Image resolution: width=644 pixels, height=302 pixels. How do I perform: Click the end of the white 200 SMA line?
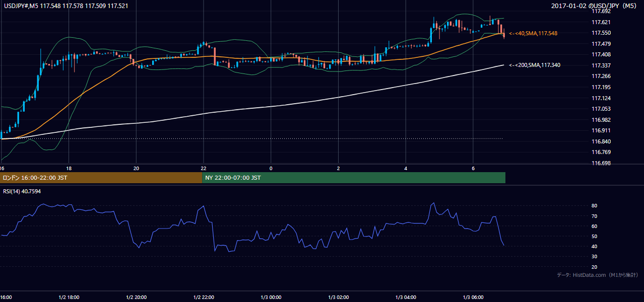coord(503,65)
